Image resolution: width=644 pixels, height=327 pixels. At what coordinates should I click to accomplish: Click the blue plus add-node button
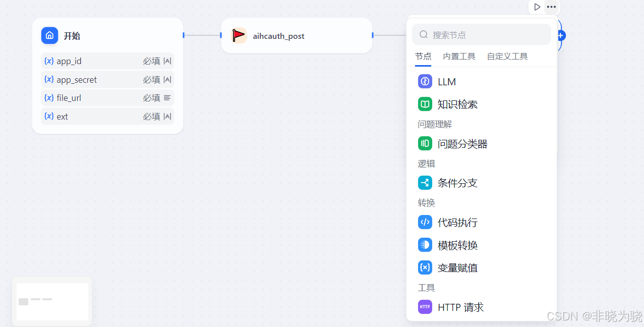[561, 35]
